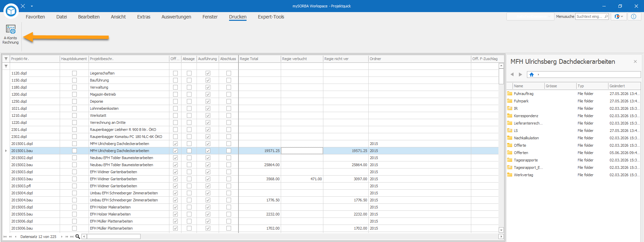Toggle the Off… checkbox for 1250.dqd
This screenshot has width=644, height=242.
[x=175, y=101]
